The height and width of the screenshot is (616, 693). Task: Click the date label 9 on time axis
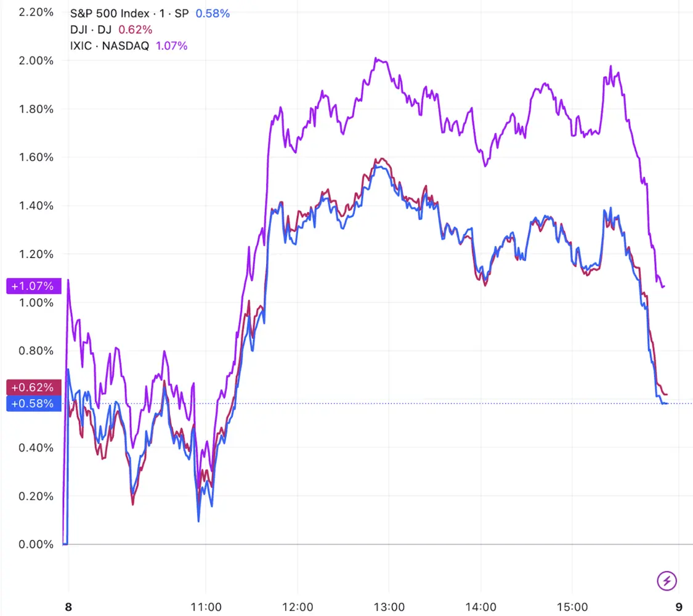[679, 607]
